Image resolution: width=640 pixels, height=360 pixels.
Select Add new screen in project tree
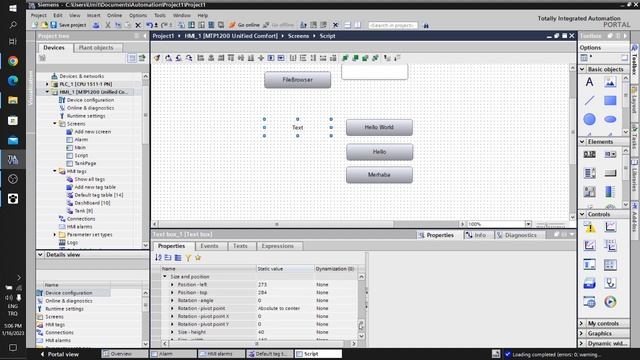(92, 131)
